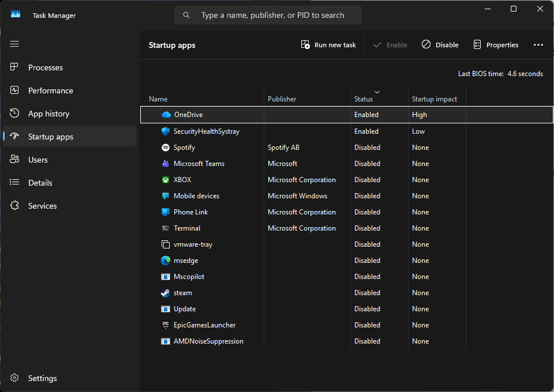The height and width of the screenshot is (392, 554).
Task: Click the Update entry icon
Action: (x=166, y=309)
